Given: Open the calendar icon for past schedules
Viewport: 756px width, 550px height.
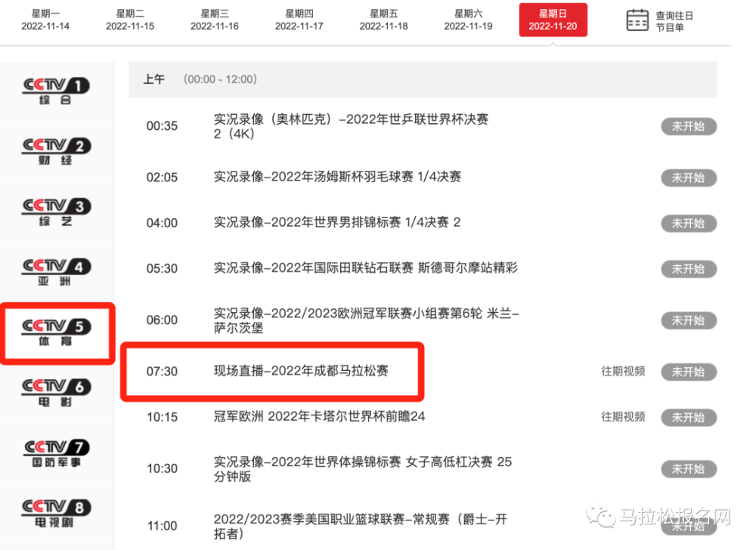Looking at the screenshot, I should point(637,20).
